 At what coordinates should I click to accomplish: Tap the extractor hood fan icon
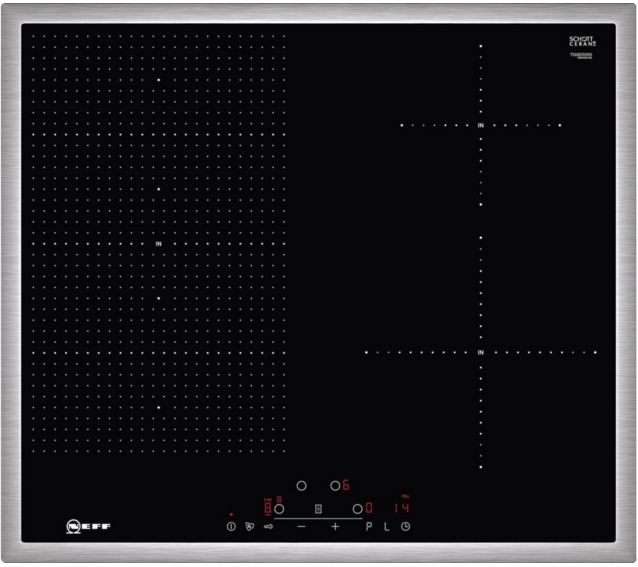pyautogui.click(x=249, y=525)
